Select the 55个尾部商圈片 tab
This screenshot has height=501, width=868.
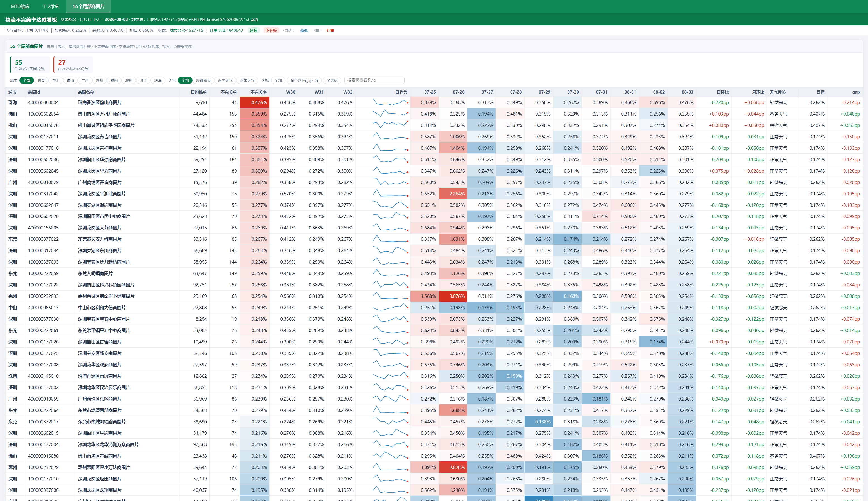[x=88, y=6]
